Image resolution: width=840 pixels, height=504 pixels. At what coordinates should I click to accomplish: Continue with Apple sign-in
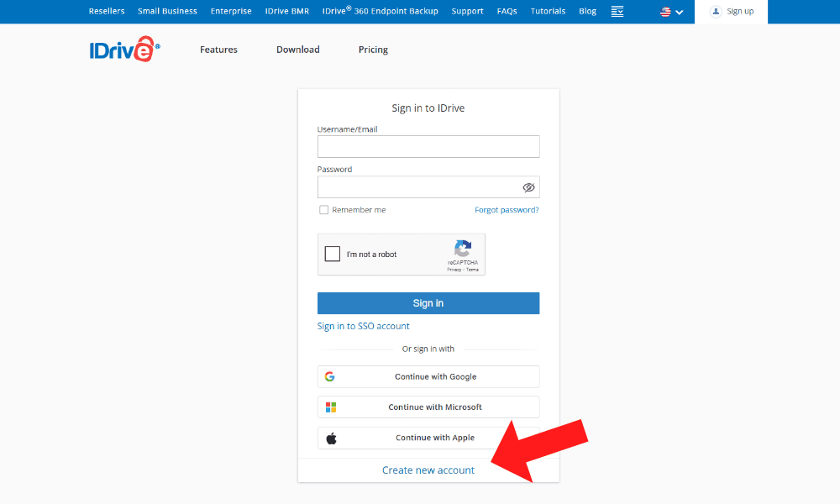pos(428,438)
